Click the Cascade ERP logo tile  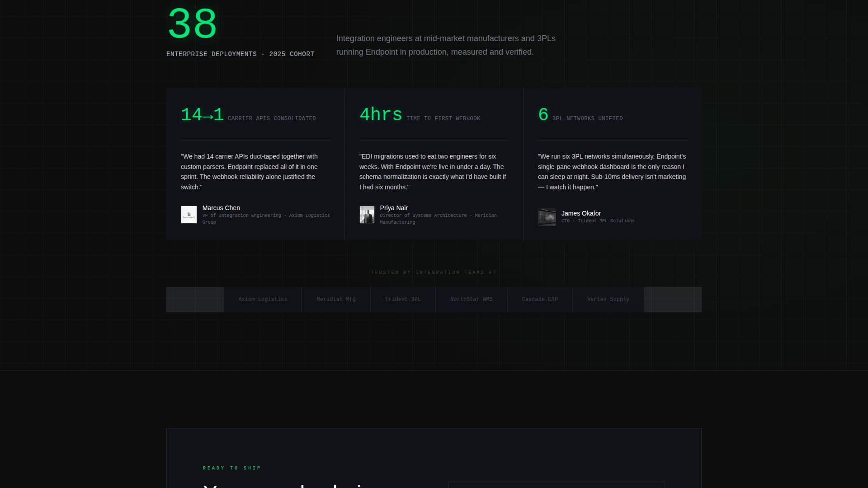[x=540, y=299]
